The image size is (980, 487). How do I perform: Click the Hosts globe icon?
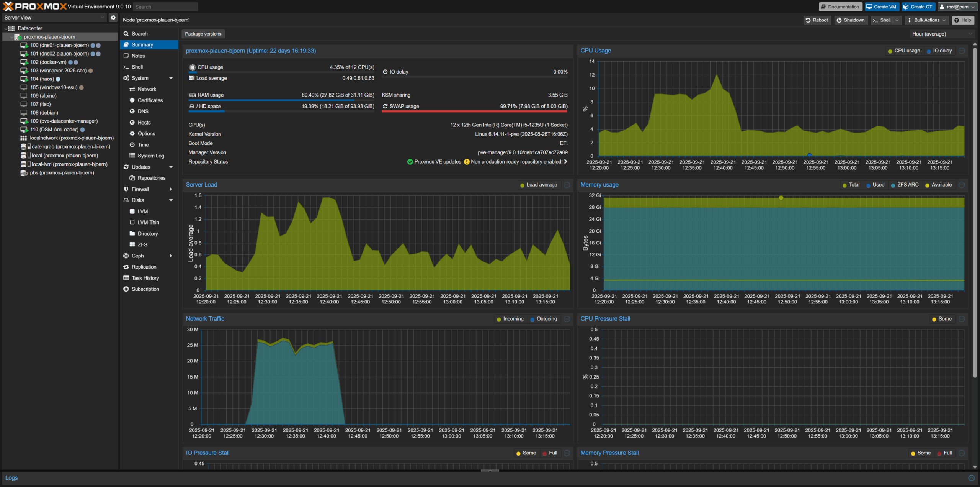[x=132, y=123]
